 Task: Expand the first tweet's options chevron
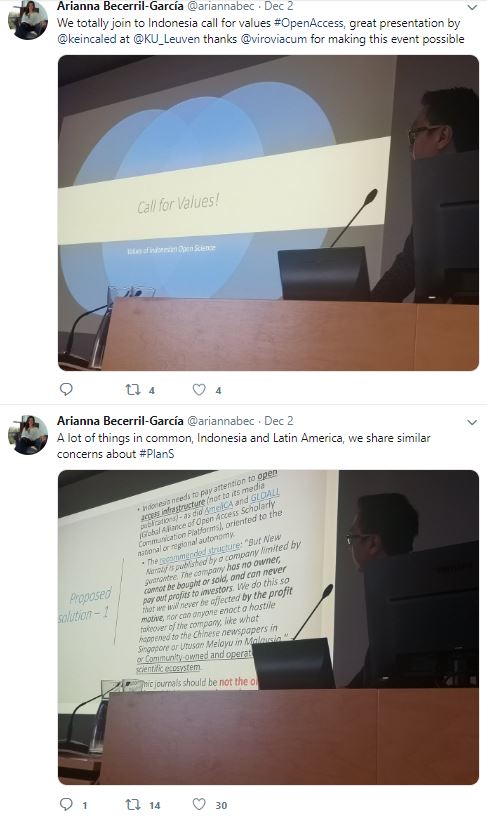pyautogui.click(x=472, y=7)
